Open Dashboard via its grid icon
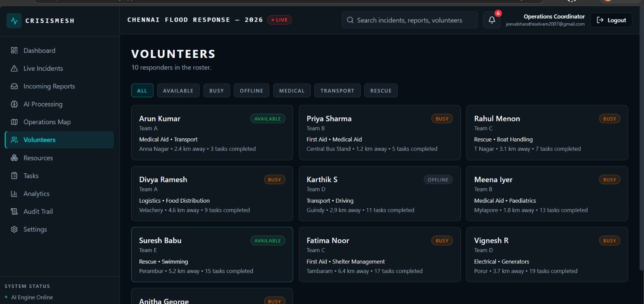Image resolution: width=644 pixels, height=304 pixels. click(14, 50)
